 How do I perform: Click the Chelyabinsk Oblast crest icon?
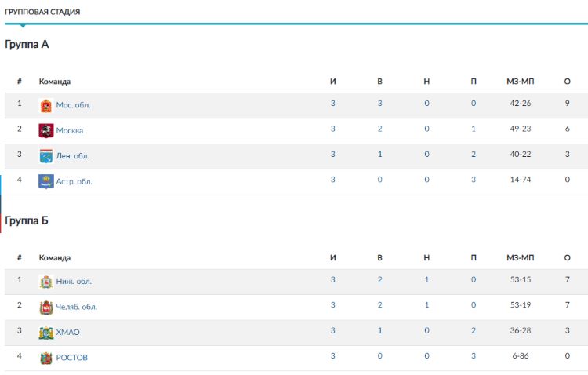click(45, 307)
